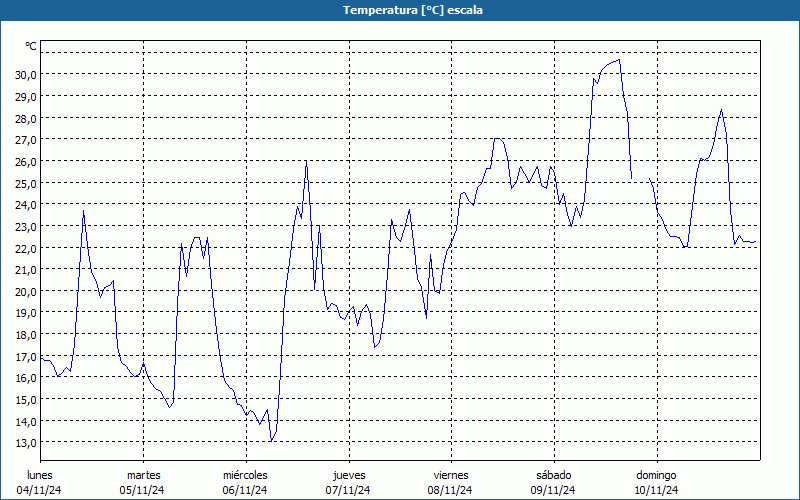Click the 08/11/24 date label

(x=450, y=490)
